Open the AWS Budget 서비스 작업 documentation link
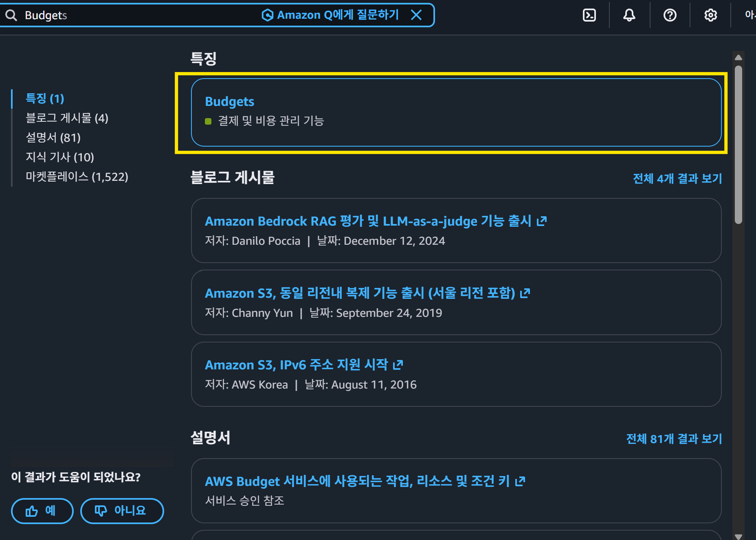 357,481
